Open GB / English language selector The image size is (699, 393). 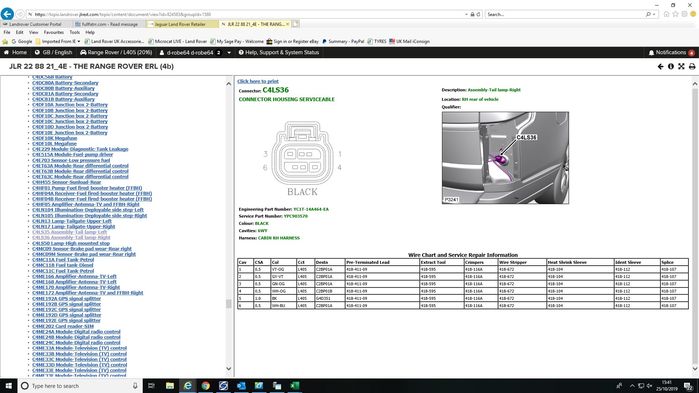53,53
